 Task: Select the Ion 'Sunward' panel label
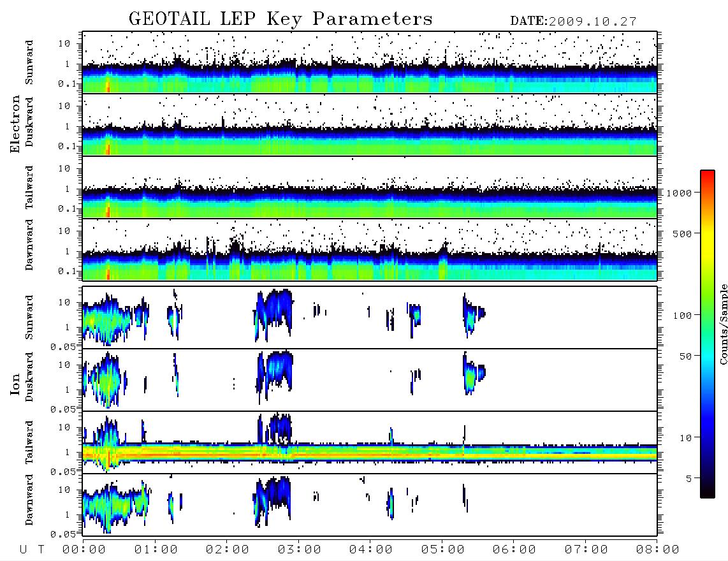point(29,317)
